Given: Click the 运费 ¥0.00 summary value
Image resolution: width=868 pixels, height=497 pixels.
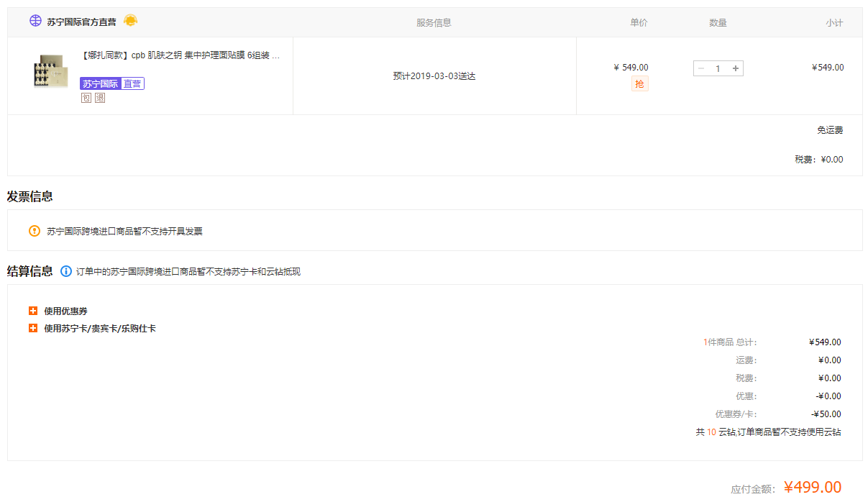Looking at the screenshot, I should coord(829,360).
